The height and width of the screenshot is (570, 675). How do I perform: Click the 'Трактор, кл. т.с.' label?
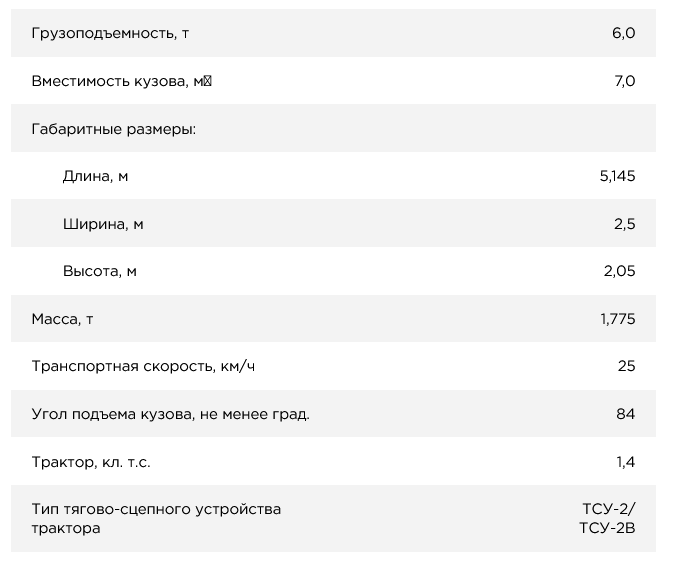(x=91, y=461)
